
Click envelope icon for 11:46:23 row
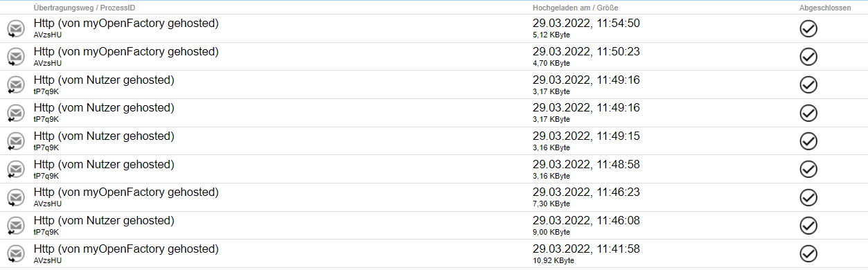(15, 197)
